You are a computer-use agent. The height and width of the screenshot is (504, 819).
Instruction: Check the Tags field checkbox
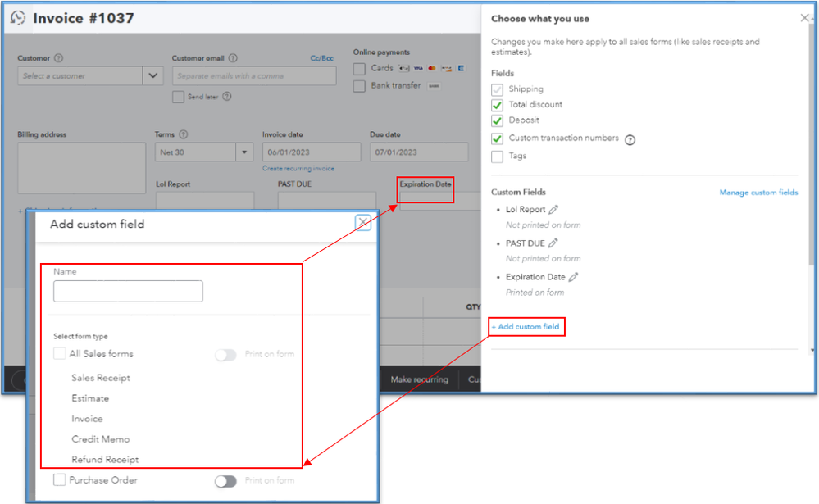click(x=498, y=157)
